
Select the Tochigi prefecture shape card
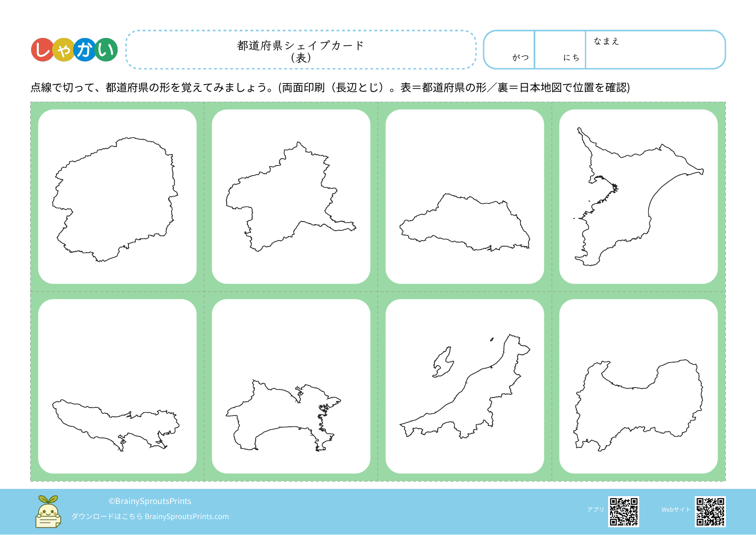(x=117, y=197)
